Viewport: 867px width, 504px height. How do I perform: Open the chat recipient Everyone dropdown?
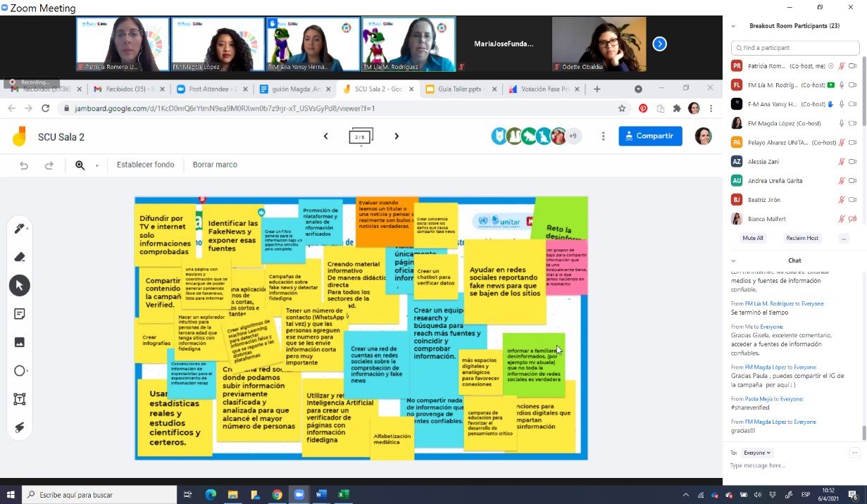pyautogui.click(x=758, y=453)
